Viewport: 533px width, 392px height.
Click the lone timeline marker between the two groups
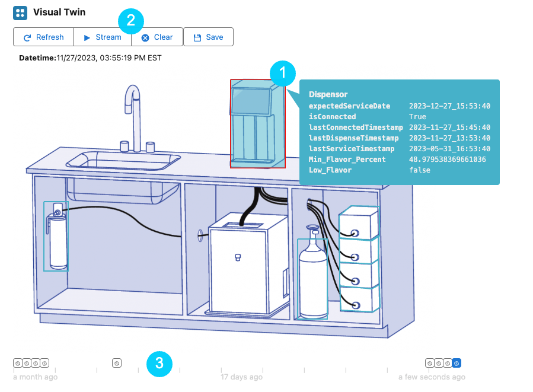click(117, 363)
